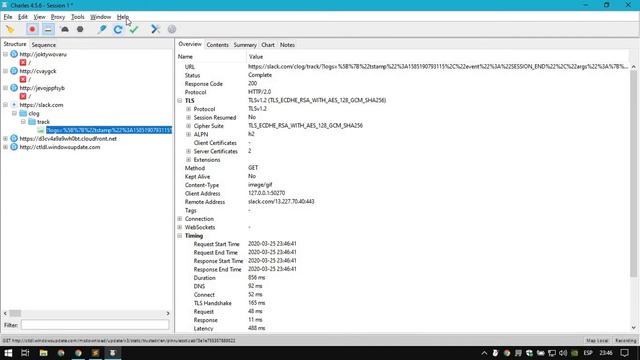Image resolution: width=640 pixels, height=360 pixels.
Task: Open the Window menu
Action: pyautogui.click(x=100, y=17)
